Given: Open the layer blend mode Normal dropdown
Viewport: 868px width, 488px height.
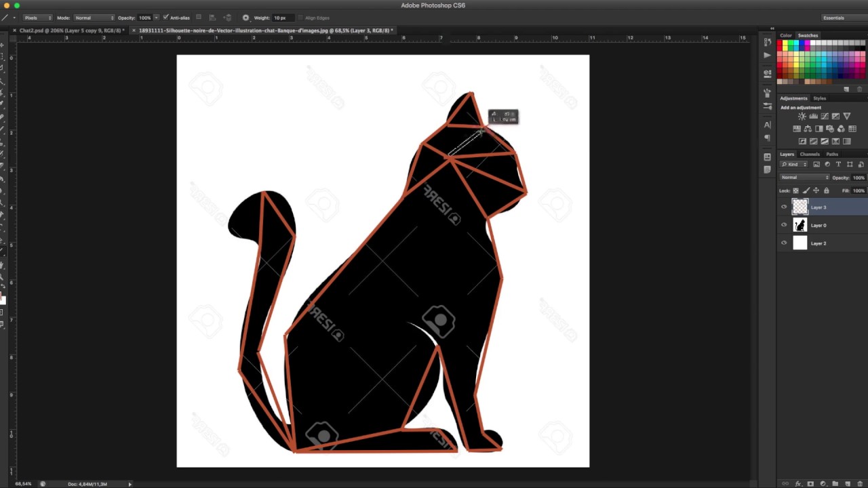Looking at the screenshot, I should click(x=804, y=178).
